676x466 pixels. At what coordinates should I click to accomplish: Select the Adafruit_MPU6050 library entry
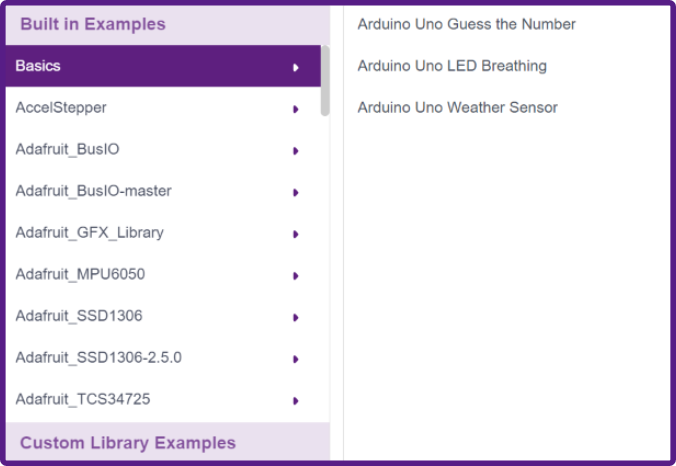(163, 275)
